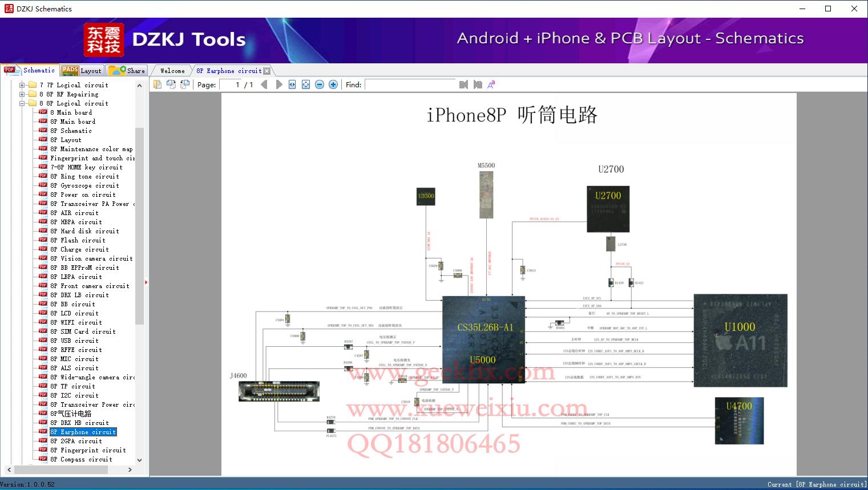Image resolution: width=868 pixels, height=490 pixels.
Task: Open 8P TP circuit
Action: point(72,386)
